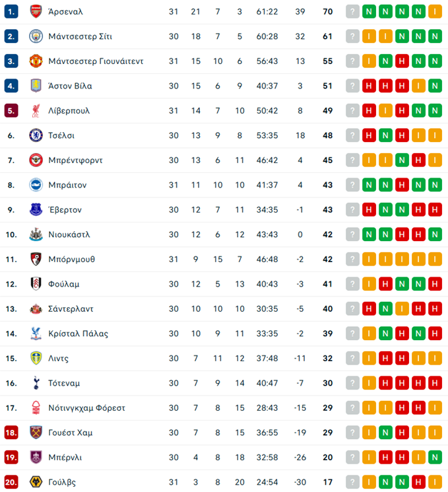Click the Chelsea club badge

point(36,135)
